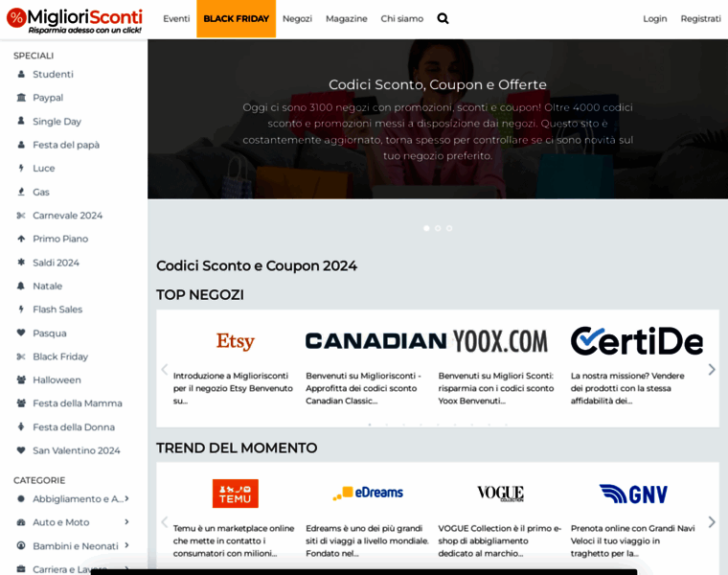728x575 pixels.
Task: Open the Chi siamo menu item
Action: click(x=402, y=18)
